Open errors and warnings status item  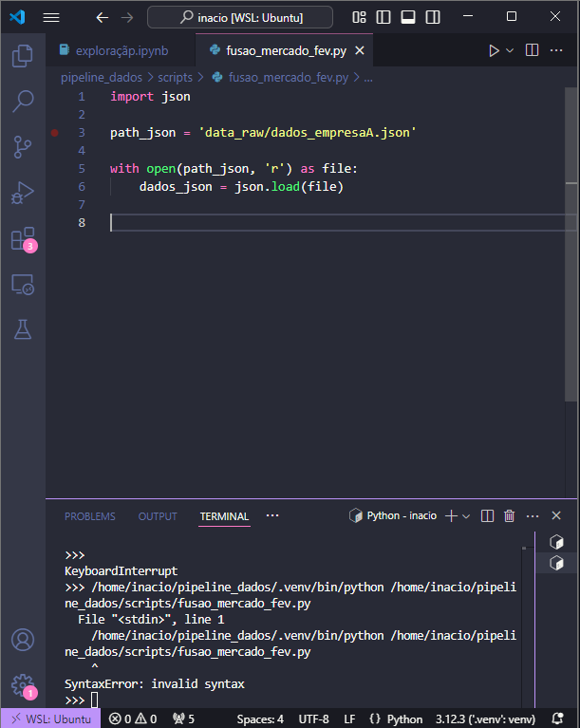coord(133,719)
